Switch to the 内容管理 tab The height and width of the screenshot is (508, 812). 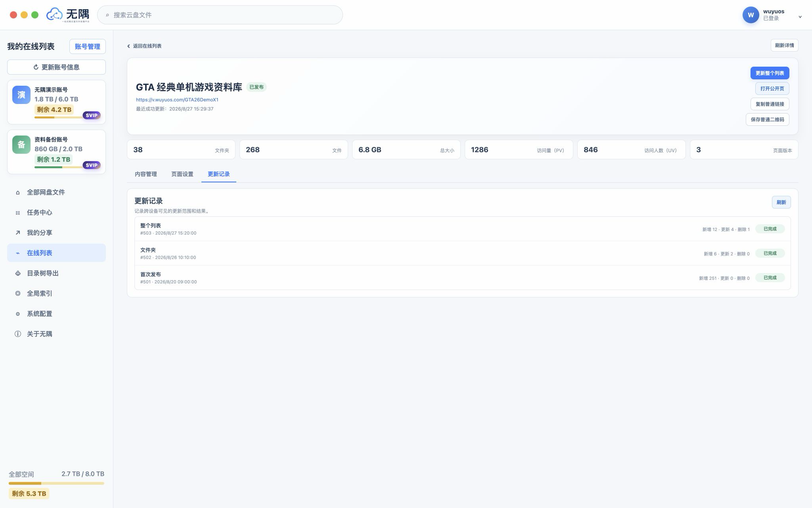(x=146, y=174)
